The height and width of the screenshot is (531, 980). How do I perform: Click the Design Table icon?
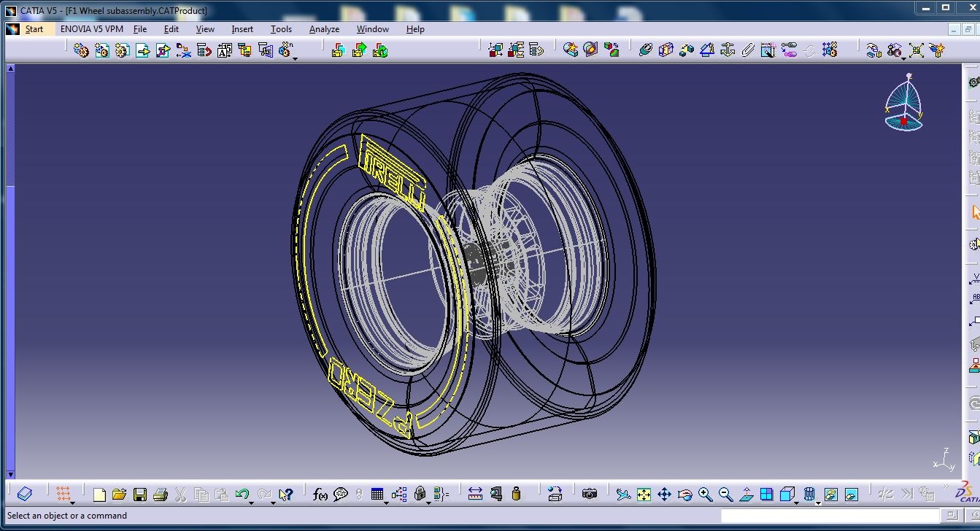click(377, 495)
